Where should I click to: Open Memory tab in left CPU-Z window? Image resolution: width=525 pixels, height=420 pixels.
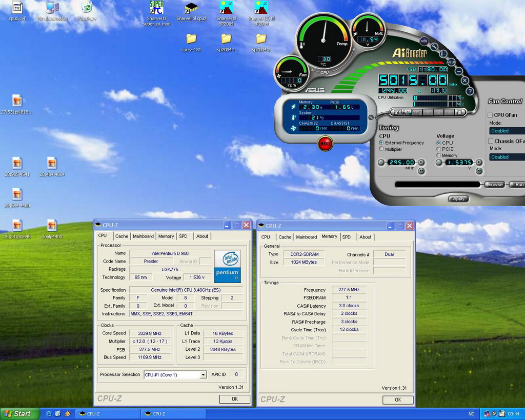[166, 236]
